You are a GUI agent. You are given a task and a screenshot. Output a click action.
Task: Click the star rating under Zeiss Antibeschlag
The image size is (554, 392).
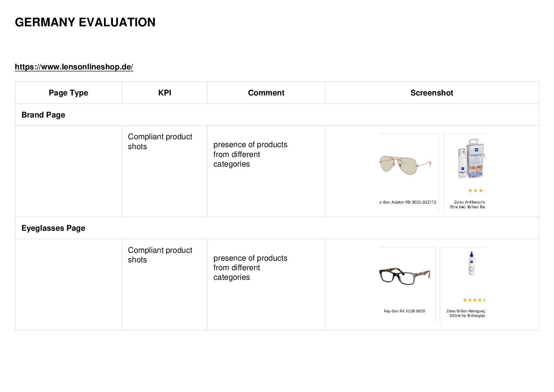pyautogui.click(x=476, y=191)
